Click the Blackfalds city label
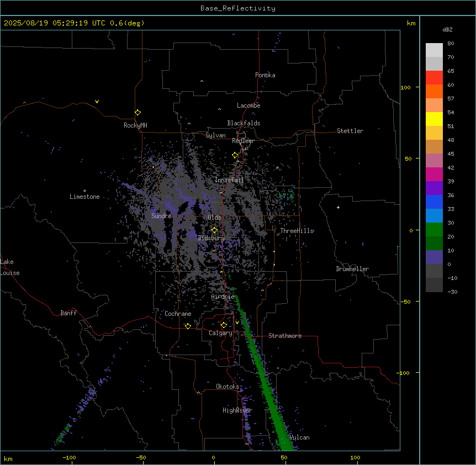This screenshot has height=465, width=476. 244,123
